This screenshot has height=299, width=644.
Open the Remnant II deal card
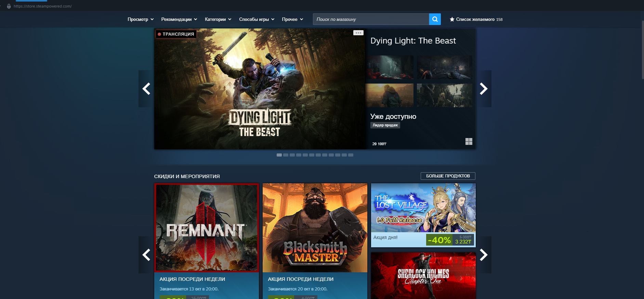tap(207, 228)
